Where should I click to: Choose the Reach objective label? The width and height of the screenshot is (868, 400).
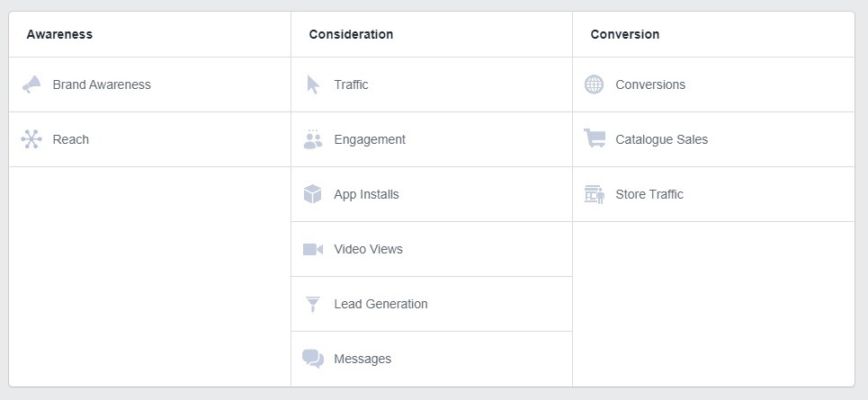71,139
